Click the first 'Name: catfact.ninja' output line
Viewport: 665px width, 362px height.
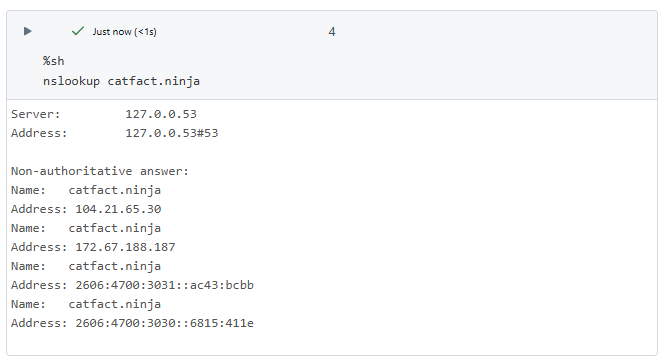click(x=86, y=190)
